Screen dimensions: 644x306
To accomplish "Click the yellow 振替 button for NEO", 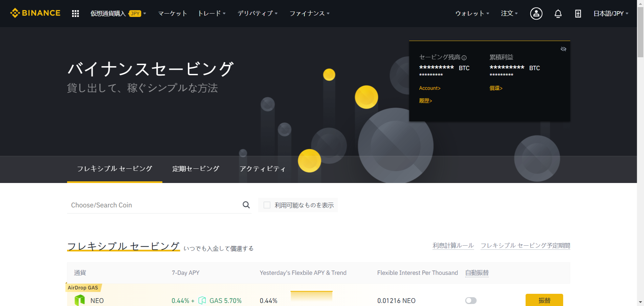I will [544, 300].
